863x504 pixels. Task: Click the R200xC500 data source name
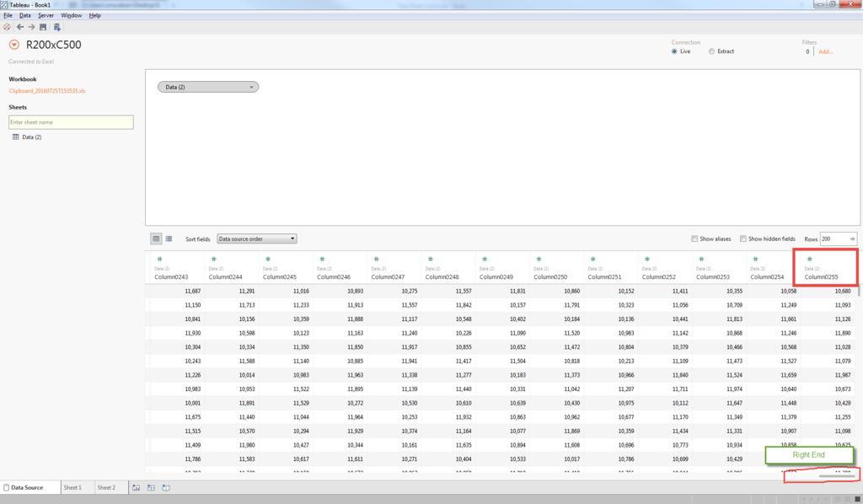(x=53, y=46)
